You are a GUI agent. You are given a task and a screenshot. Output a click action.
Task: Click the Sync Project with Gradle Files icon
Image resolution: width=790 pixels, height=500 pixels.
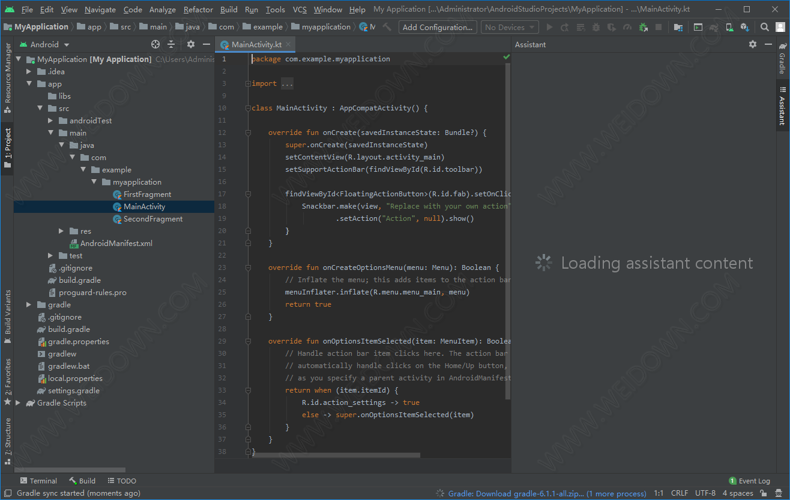714,27
